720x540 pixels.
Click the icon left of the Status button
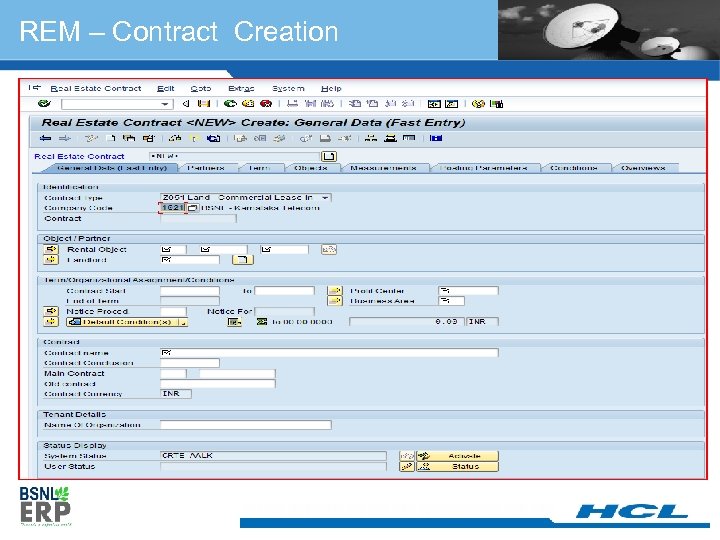click(x=407, y=467)
